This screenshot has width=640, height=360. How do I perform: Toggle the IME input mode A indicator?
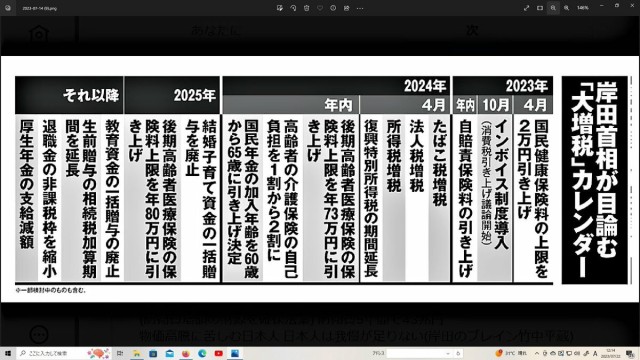[x=595, y=353]
